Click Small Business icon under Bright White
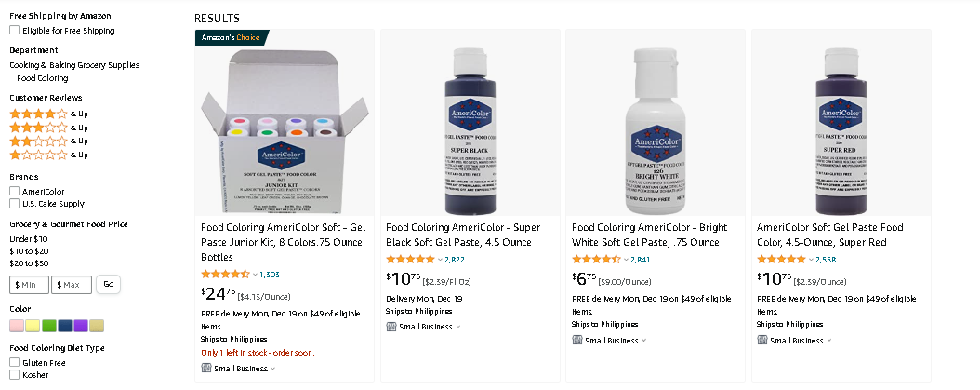This screenshot has height=390, width=980. (576, 340)
